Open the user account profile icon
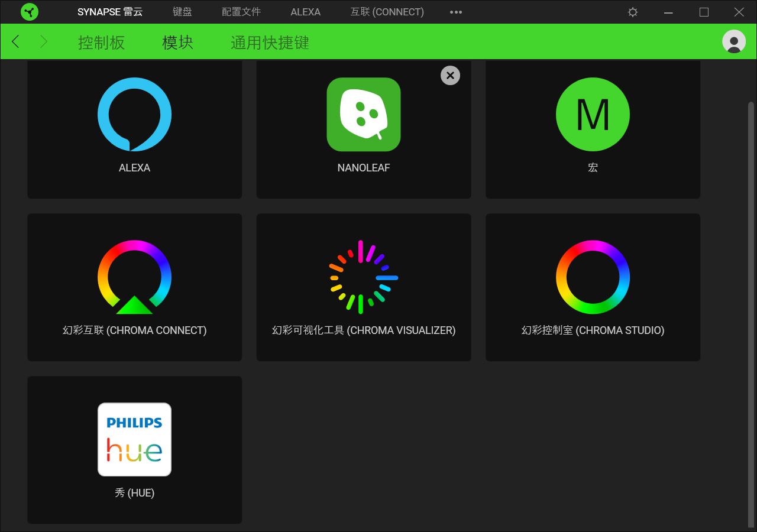The image size is (757, 532). pos(734,41)
